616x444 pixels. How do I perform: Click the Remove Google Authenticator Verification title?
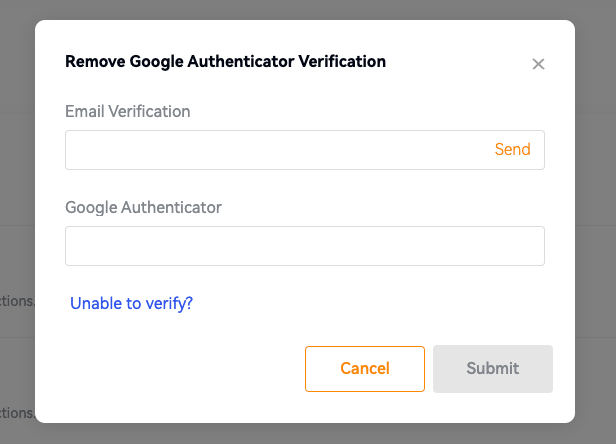(x=225, y=61)
